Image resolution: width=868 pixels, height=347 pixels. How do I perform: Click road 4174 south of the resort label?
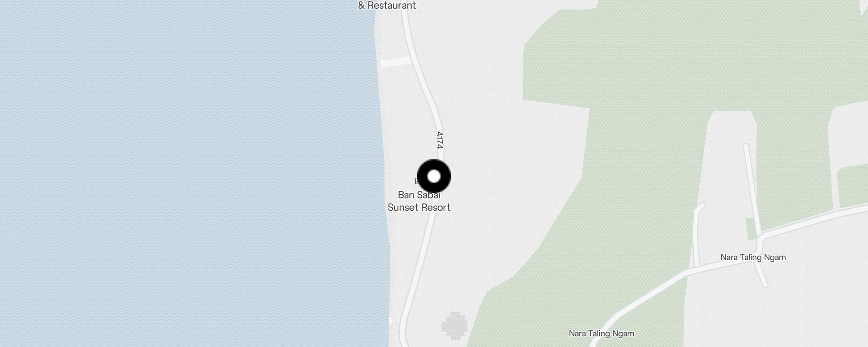(x=417, y=269)
